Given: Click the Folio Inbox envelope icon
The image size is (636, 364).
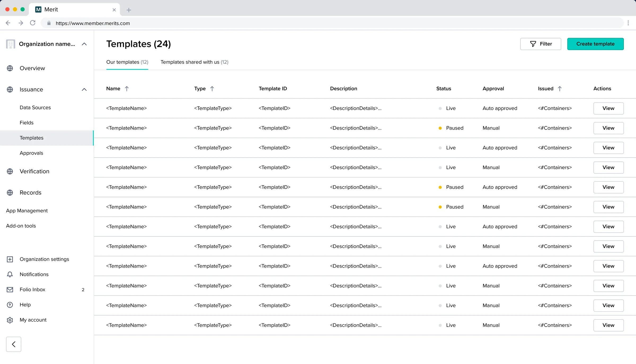Looking at the screenshot, I should click(x=10, y=290).
